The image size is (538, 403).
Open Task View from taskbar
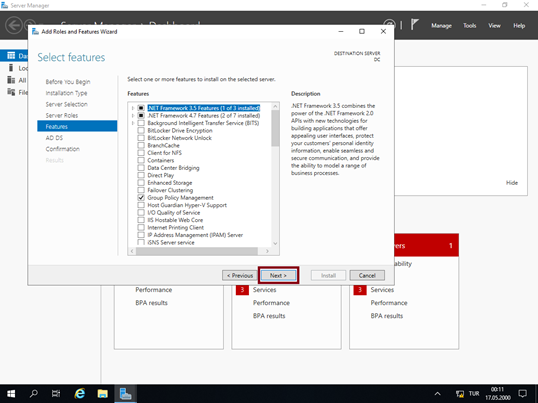click(x=56, y=393)
